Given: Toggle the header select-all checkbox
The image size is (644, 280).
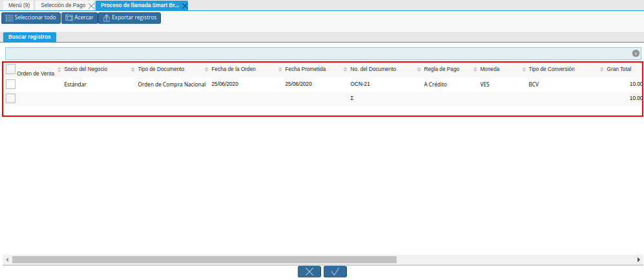Looking at the screenshot, I should point(11,69).
